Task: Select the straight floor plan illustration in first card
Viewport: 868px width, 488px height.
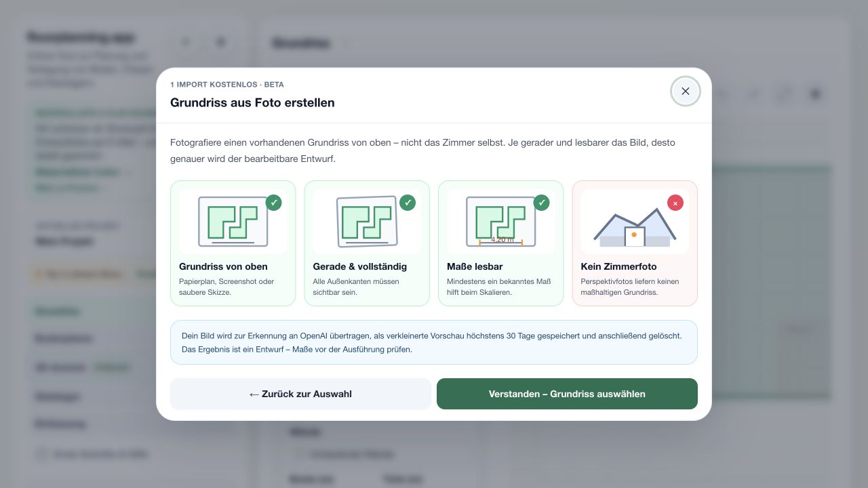Action: [233, 222]
